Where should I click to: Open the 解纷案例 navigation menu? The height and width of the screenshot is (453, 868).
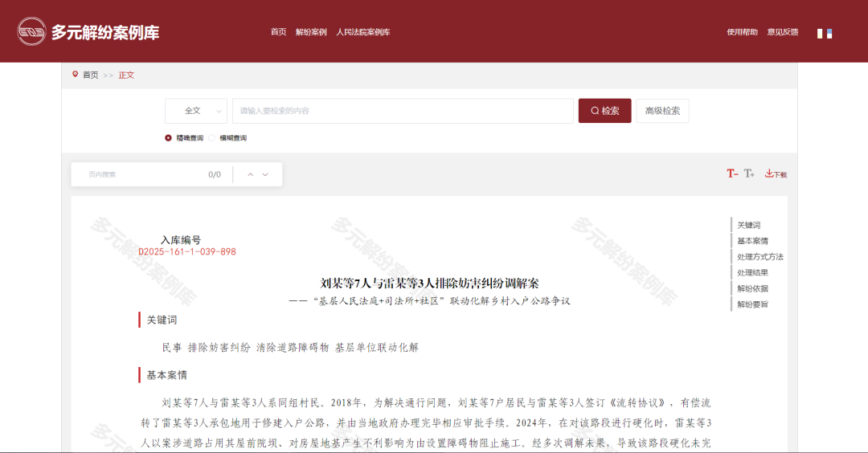click(311, 32)
